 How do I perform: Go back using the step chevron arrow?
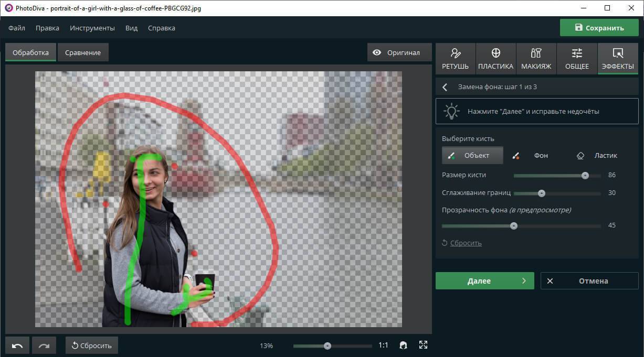445,87
